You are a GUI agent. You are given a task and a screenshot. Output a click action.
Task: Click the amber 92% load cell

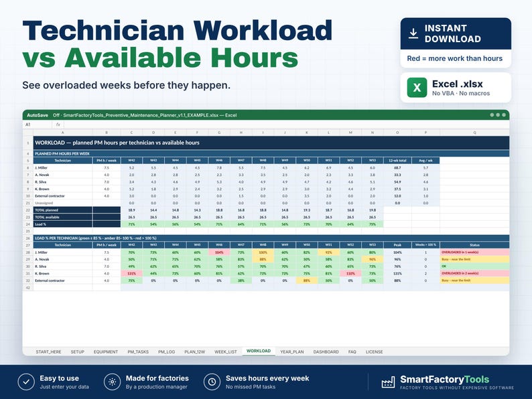[329, 252]
